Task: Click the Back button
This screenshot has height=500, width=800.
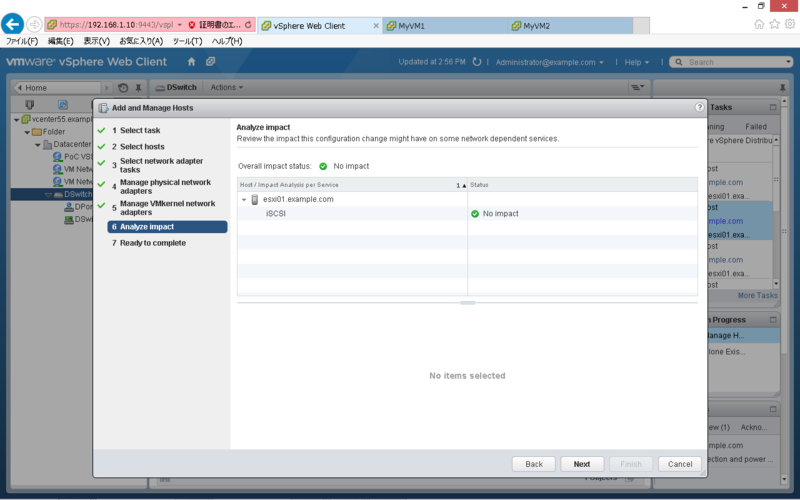Action: (x=534, y=464)
